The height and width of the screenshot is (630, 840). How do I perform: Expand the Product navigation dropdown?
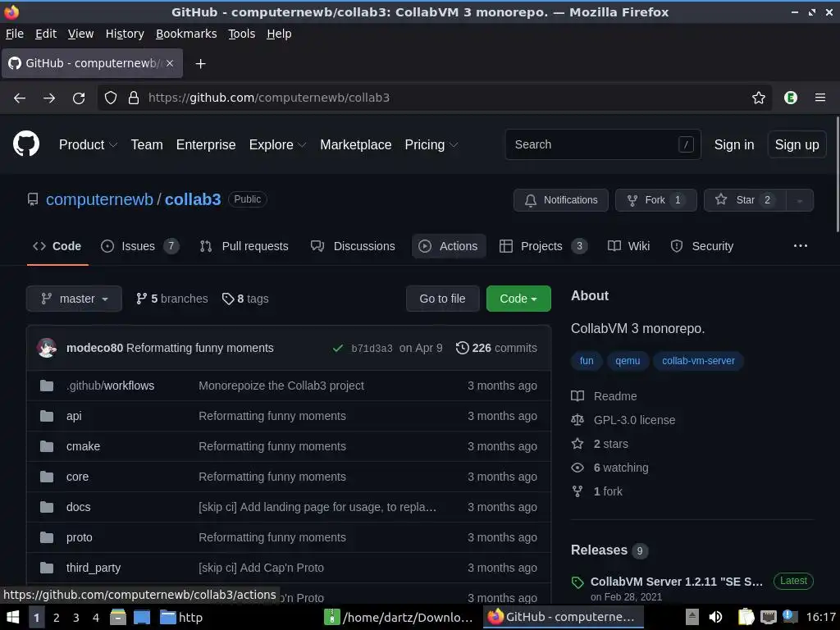pyautogui.click(x=88, y=144)
